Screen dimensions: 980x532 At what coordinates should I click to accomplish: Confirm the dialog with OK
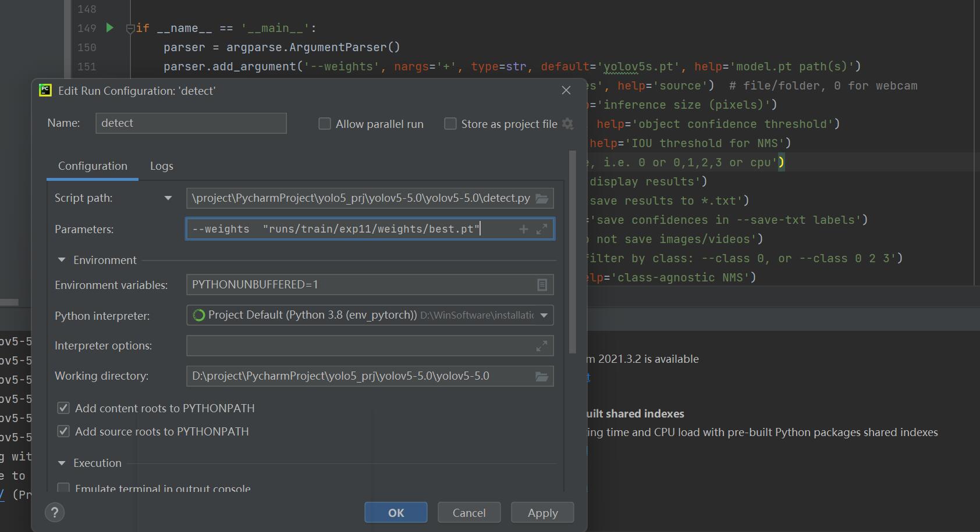coord(396,512)
